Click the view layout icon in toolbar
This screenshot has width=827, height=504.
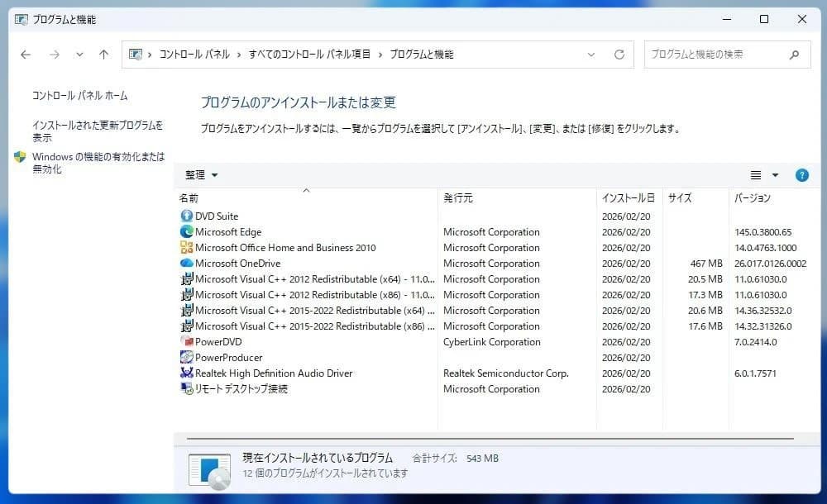click(x=756, y=175)
